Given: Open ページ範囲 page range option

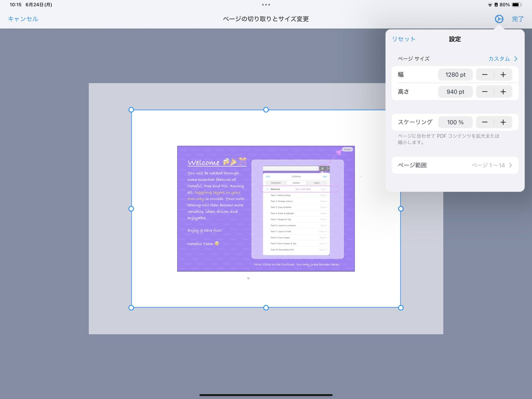Looking at the screenshot, I should [455, 165].
